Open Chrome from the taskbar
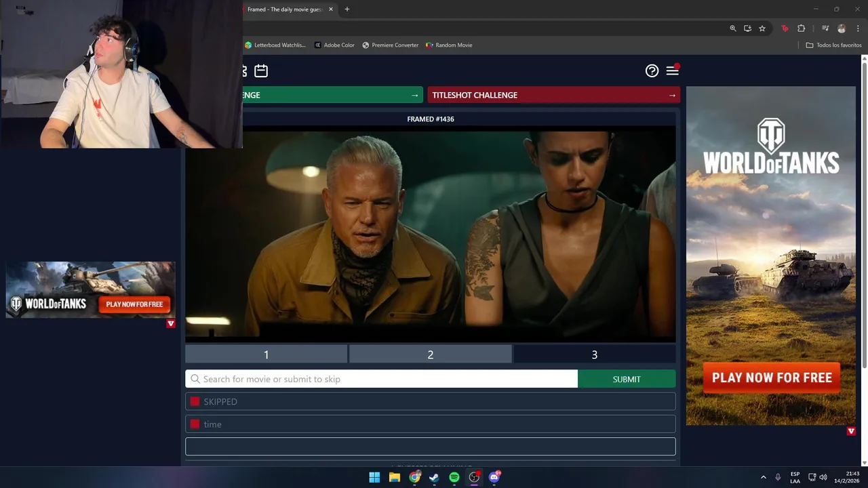 [x=414, y=477]
